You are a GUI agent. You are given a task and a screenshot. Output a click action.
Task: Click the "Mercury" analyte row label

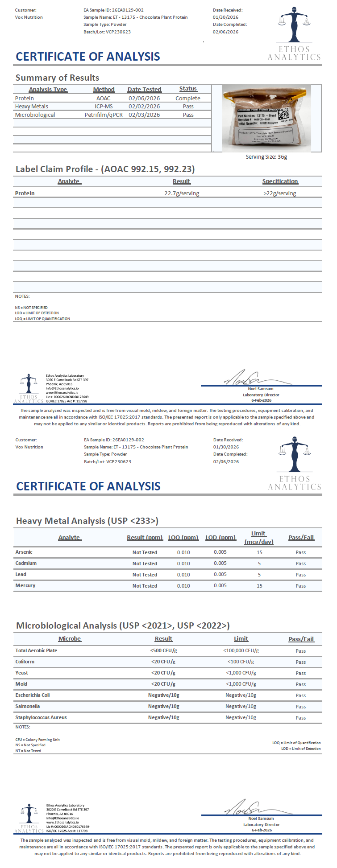tap(25, 586)
